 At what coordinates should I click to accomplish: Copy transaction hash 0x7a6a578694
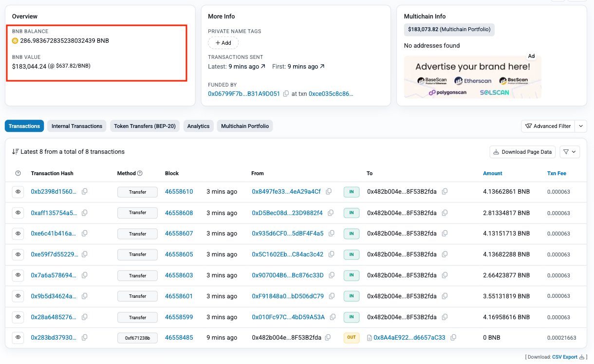[x=85, y=275]
